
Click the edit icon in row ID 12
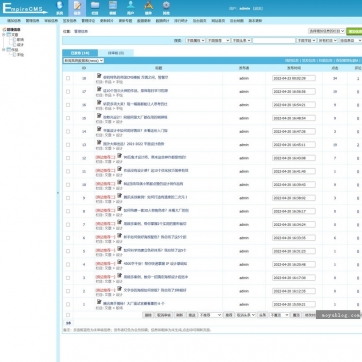[119, 156]
